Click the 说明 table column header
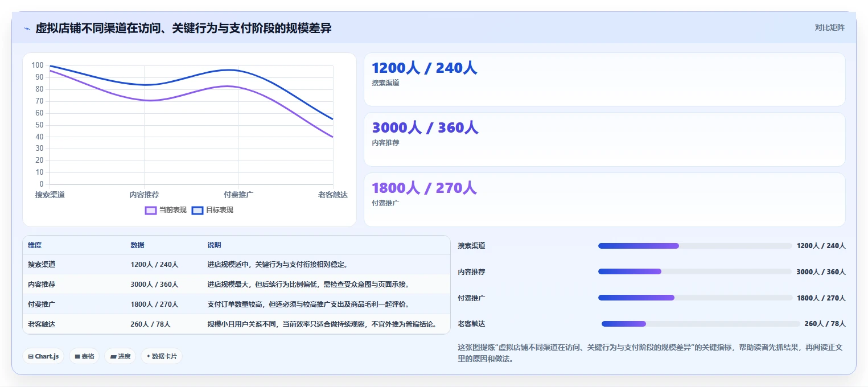The height and width of the screenshot is (387, 868). click(214, 245)
